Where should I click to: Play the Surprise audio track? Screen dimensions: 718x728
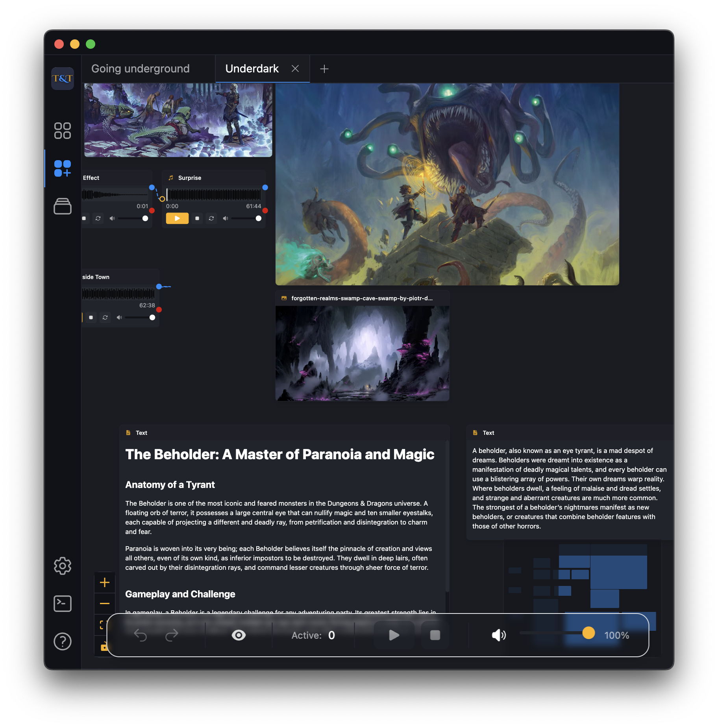(x=177, y=218)
